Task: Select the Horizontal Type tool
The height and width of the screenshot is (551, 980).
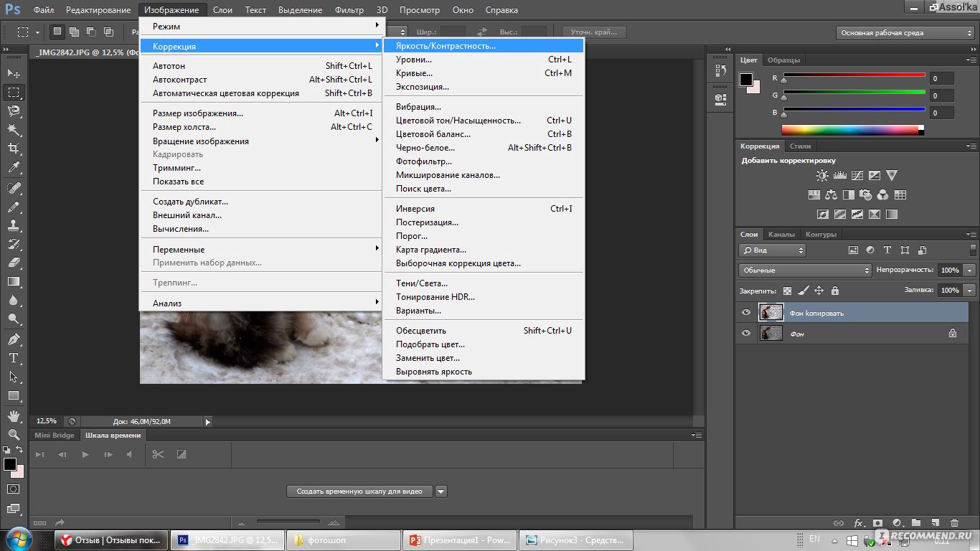Action: [x=14, y=358]
